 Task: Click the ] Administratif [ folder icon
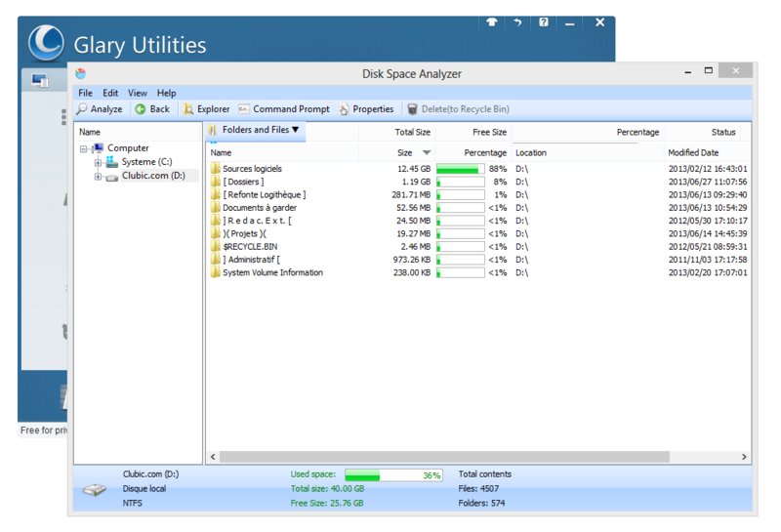point(215,259)
